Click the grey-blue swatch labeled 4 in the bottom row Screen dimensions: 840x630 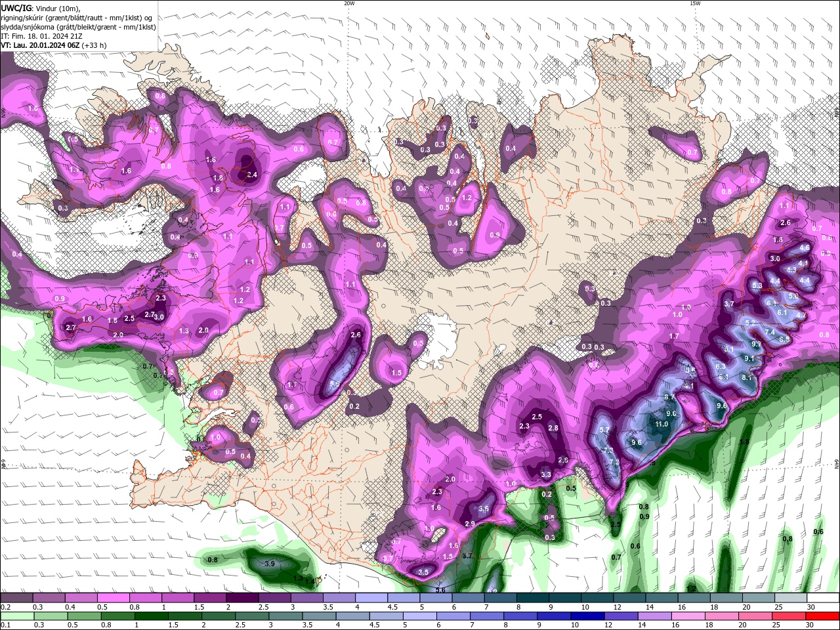click(x=353, y=616)
